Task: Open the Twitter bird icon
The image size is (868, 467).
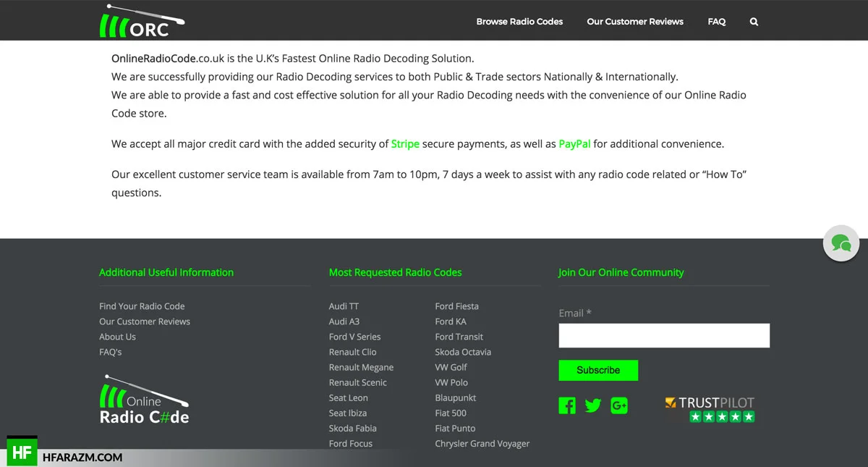Action: [x=593, y=405]
